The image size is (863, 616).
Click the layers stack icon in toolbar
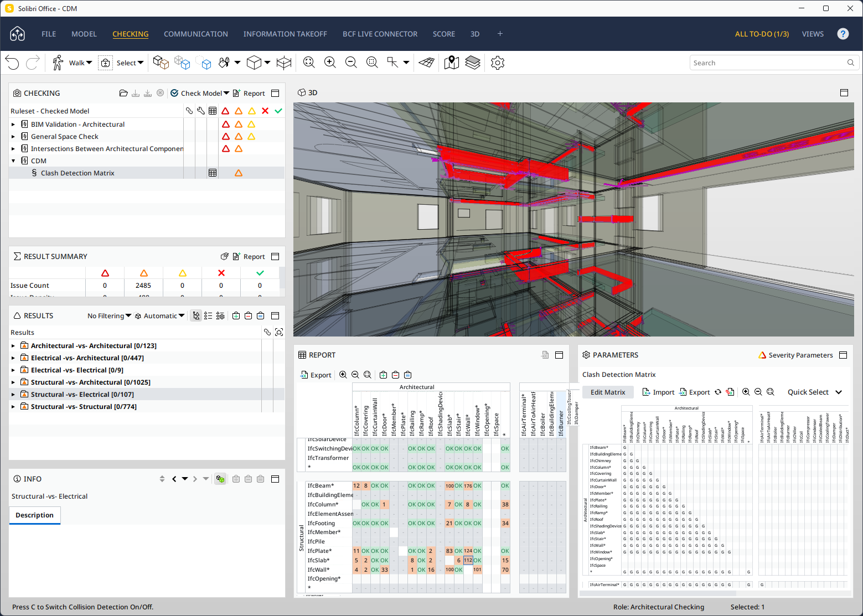(473, 63)
